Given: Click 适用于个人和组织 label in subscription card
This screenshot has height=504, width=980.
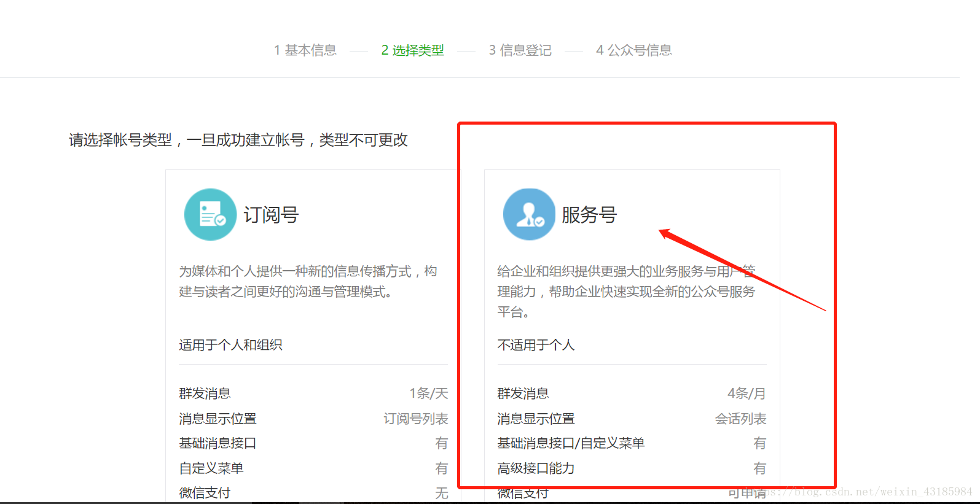Looking at the screenshot, I should coord(230,345).
